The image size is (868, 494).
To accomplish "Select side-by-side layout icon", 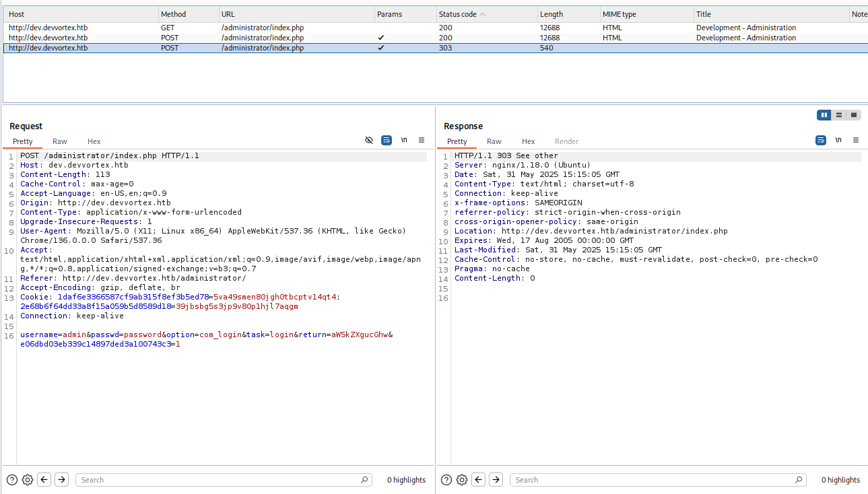I will (x=824, y=115).
